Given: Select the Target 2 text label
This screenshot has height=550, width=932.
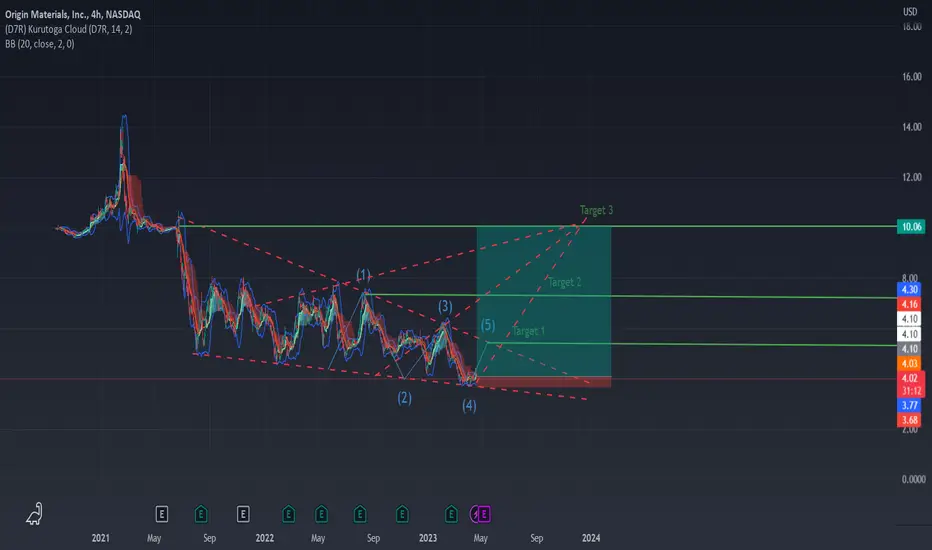Looking at the screenshot, I should point(564,282).
